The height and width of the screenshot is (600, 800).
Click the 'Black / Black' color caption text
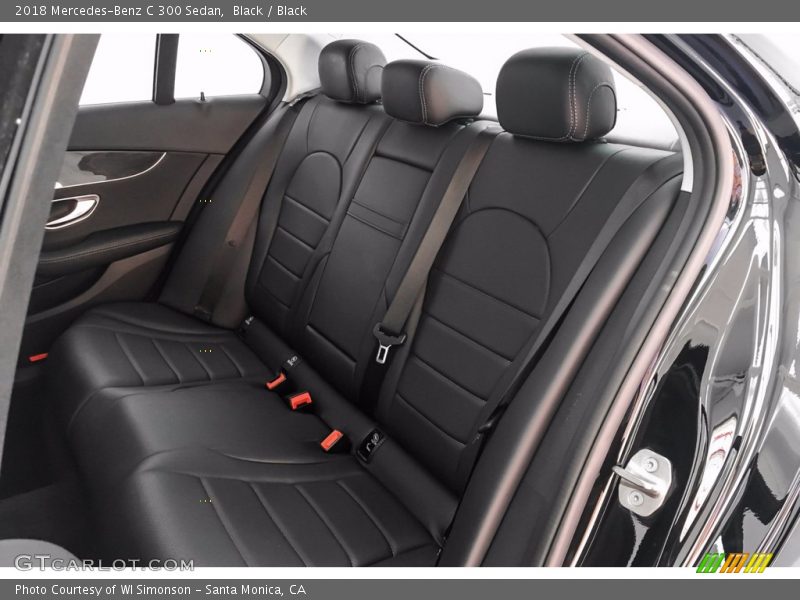[270, 11]
